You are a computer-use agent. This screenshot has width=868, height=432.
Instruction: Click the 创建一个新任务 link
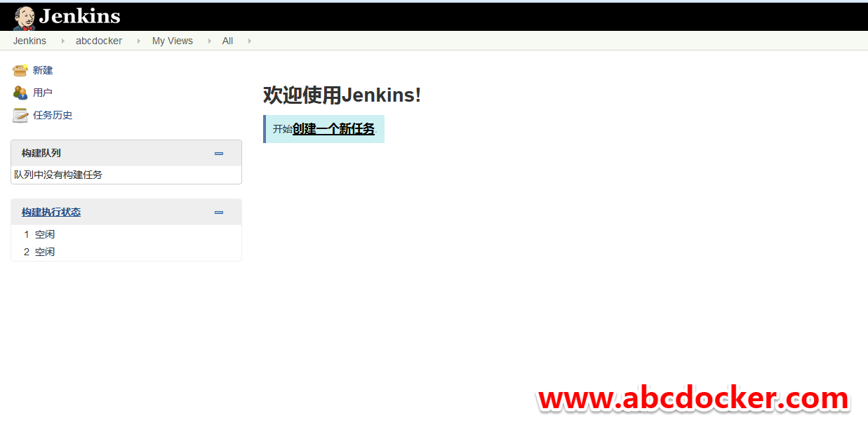pos(333,129)
